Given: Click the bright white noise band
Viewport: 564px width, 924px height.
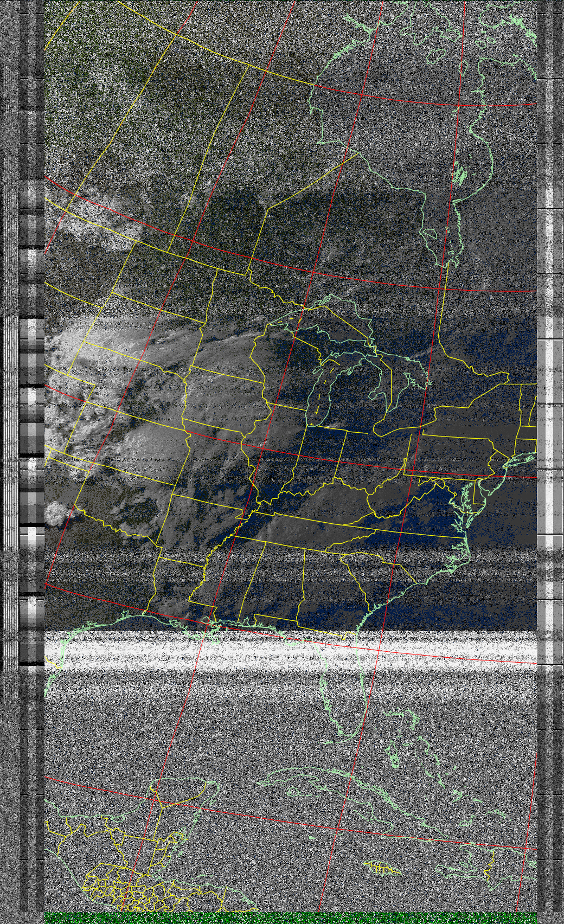Looking at the screenshot, I should pyautogui.click(x=290, y=651).
